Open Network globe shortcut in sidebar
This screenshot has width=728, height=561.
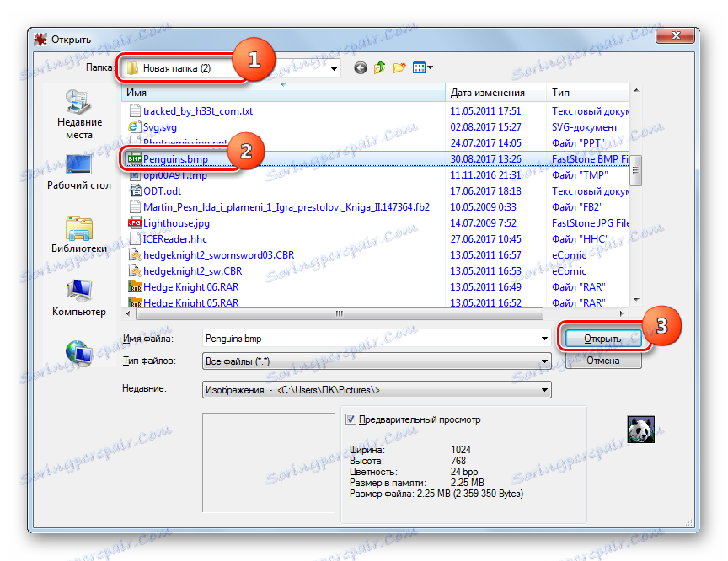[78, 354]
